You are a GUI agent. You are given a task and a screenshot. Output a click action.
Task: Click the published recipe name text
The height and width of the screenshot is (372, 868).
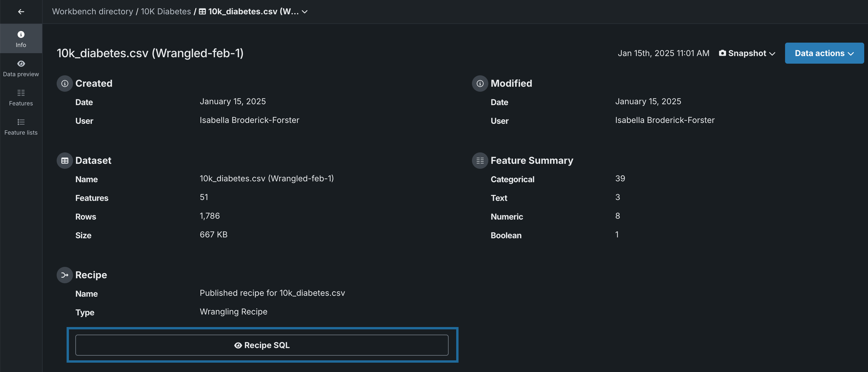(272, 293)
